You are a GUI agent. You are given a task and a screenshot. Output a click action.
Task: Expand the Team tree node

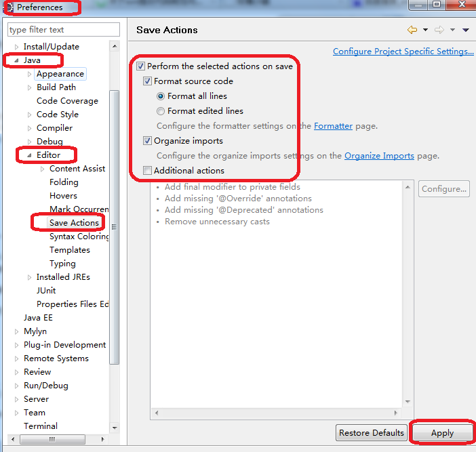pyautogui.click(x=17, y=413)
